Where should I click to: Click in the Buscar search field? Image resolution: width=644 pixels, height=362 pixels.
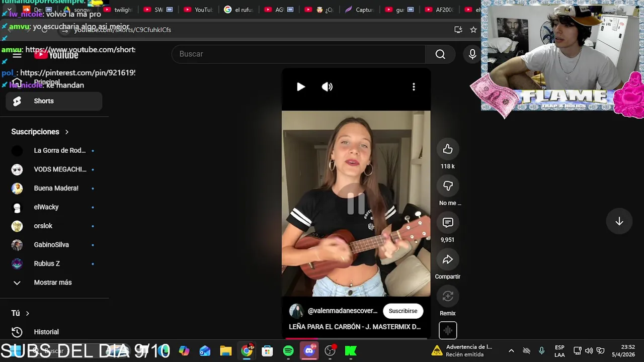pos(299,54)
